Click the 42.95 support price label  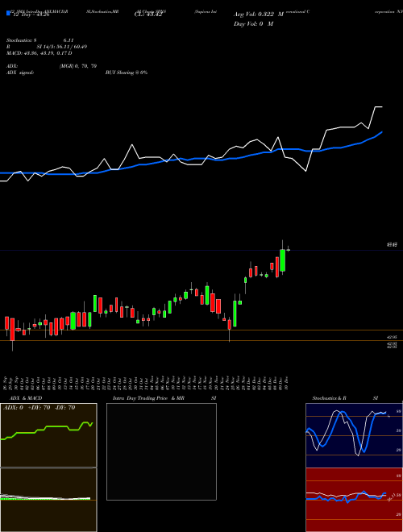click(x=392, y=337)
